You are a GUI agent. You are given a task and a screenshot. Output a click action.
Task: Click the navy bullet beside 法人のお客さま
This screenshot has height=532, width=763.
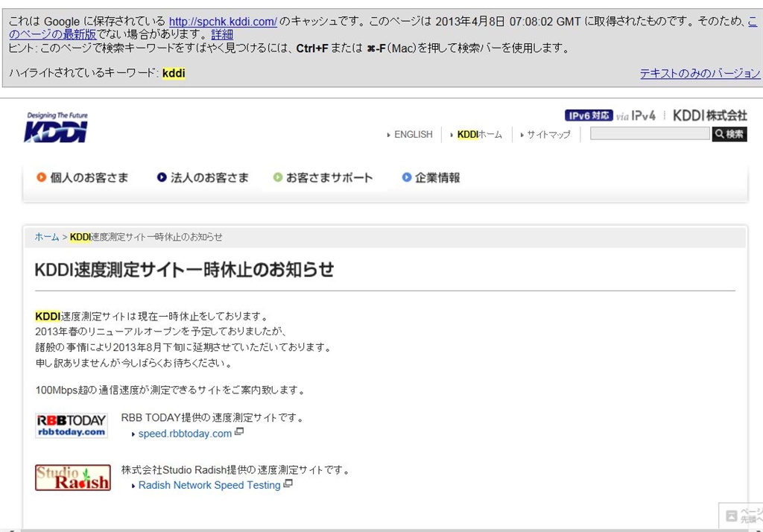pos(162,177)
